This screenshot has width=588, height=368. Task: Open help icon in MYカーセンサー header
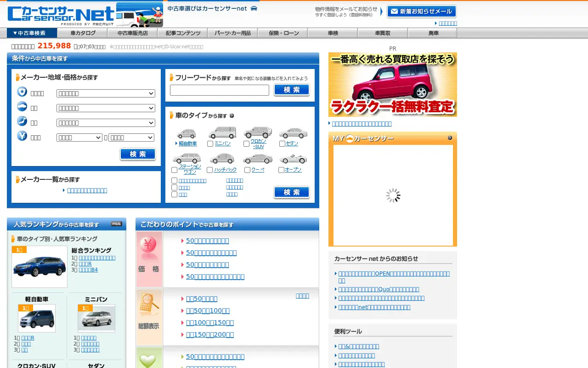point(450,138)
